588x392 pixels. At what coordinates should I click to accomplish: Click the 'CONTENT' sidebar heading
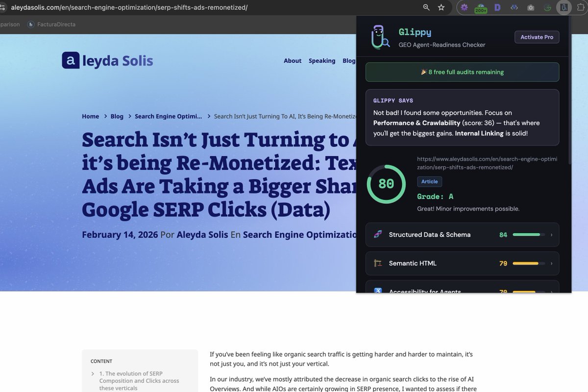click(x=101, y=361)
